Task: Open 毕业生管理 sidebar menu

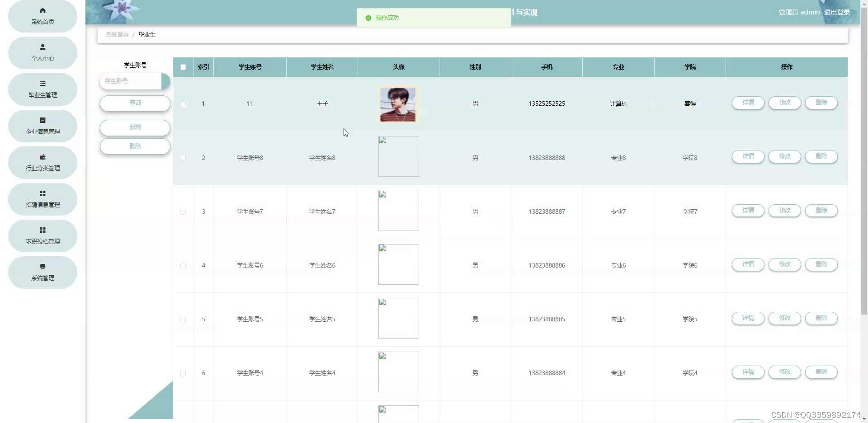Action: click(x=42, y=89)
